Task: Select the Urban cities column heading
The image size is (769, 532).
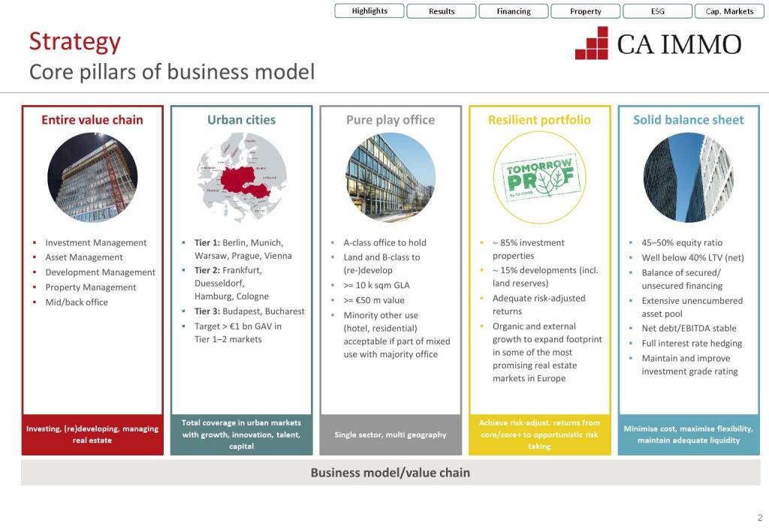Action: pyautogui.click(x=242, y=120)
